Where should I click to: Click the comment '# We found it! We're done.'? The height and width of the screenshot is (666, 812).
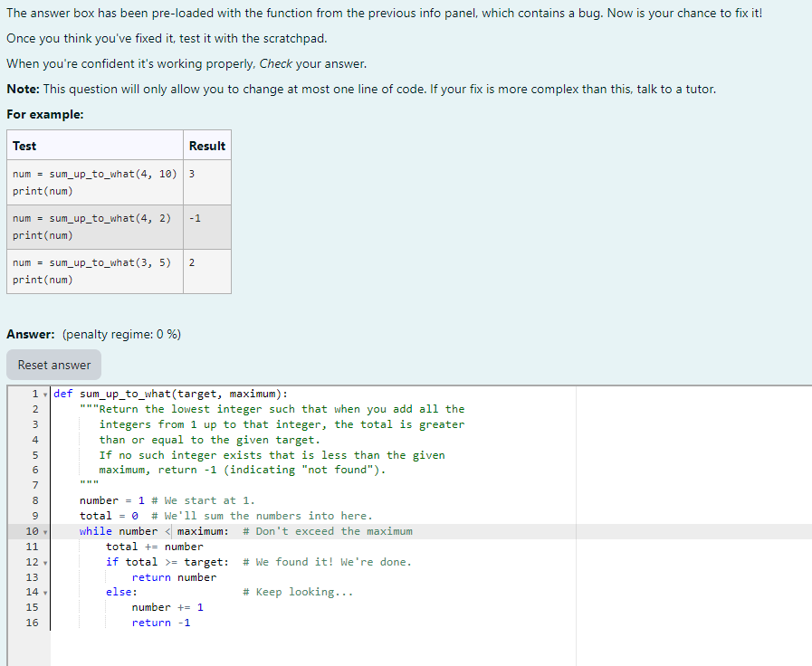click(x=327, y=562)
